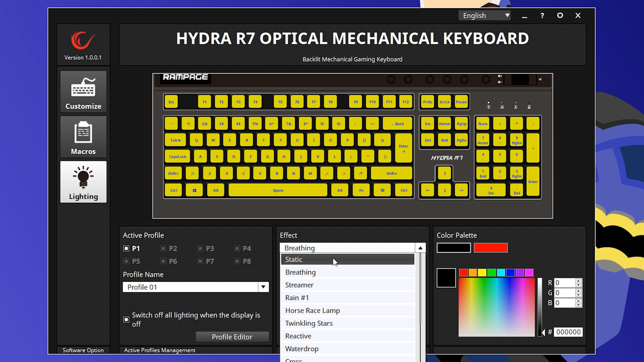This screenshot has width=644, height=362.
Task: Choose Reactive effect from list
Action: pos(347,336)
